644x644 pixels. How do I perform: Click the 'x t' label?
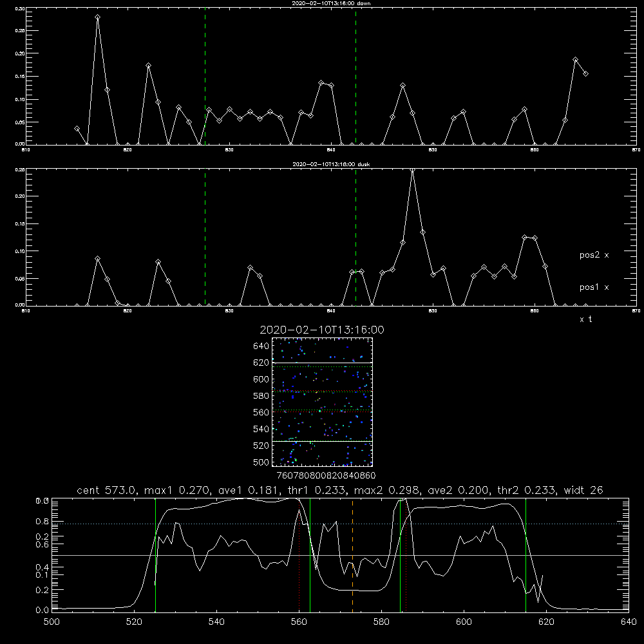point(585,319)
